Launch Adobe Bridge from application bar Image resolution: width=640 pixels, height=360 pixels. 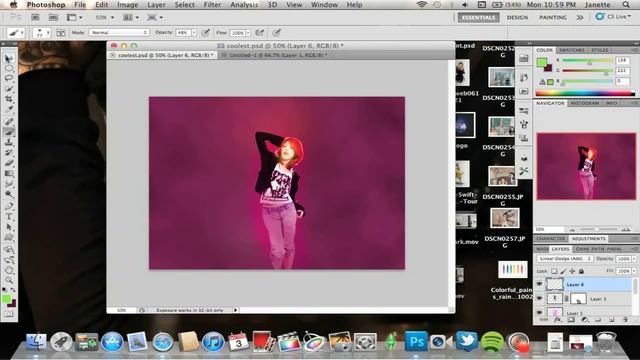(x=36, y=18)
